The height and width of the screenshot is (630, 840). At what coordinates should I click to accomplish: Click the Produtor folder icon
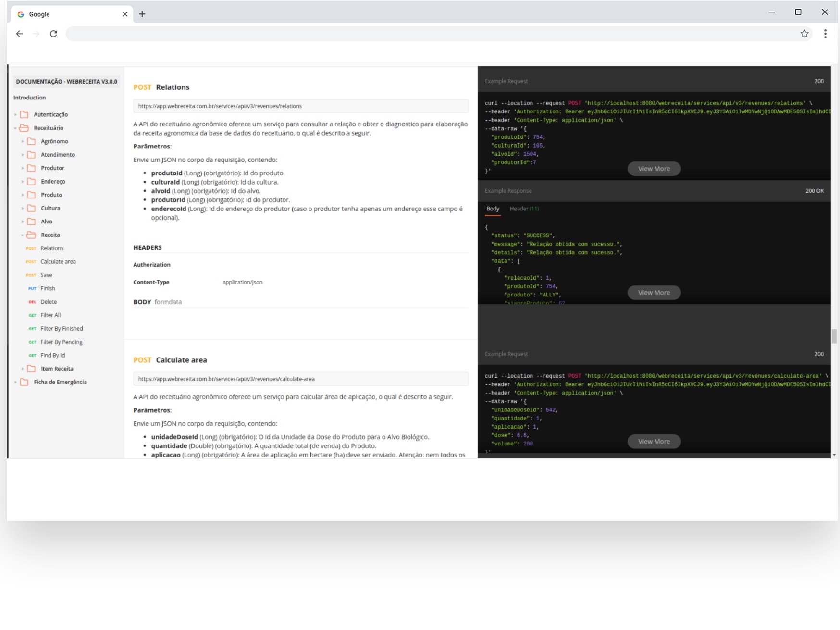(31, 168)
